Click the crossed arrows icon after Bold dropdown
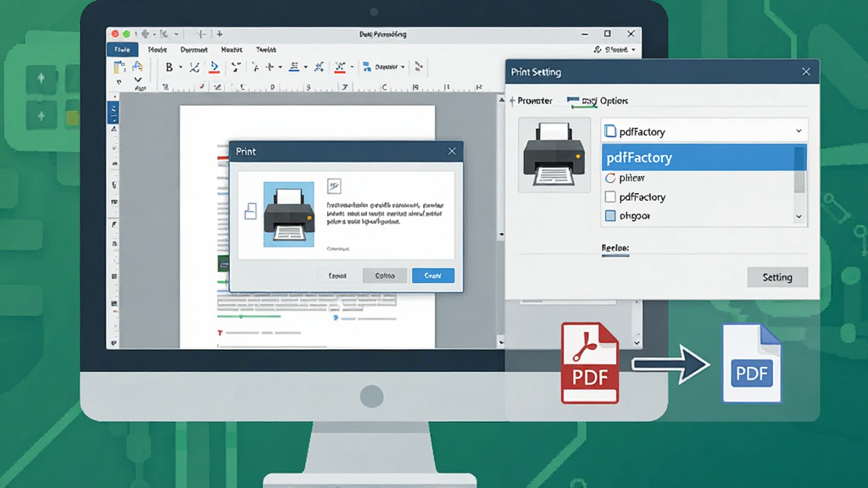868x488 pixels. click(x=194, y=68)
